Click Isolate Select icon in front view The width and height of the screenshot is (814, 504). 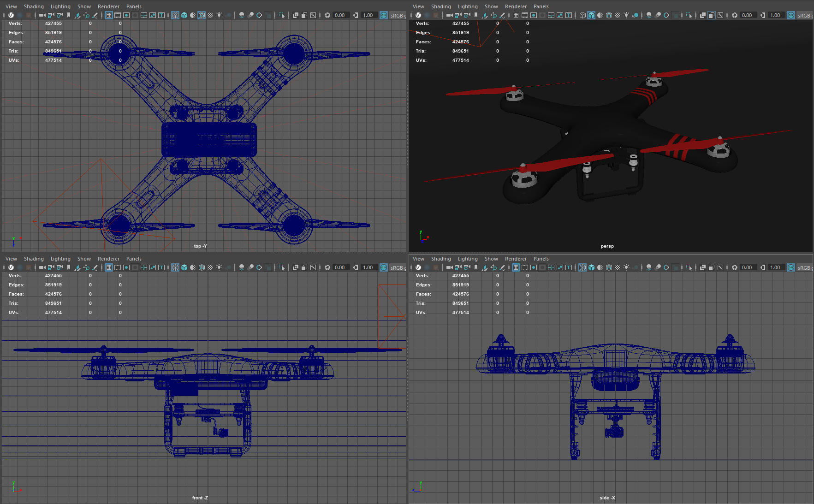click(x=282, y=267)
